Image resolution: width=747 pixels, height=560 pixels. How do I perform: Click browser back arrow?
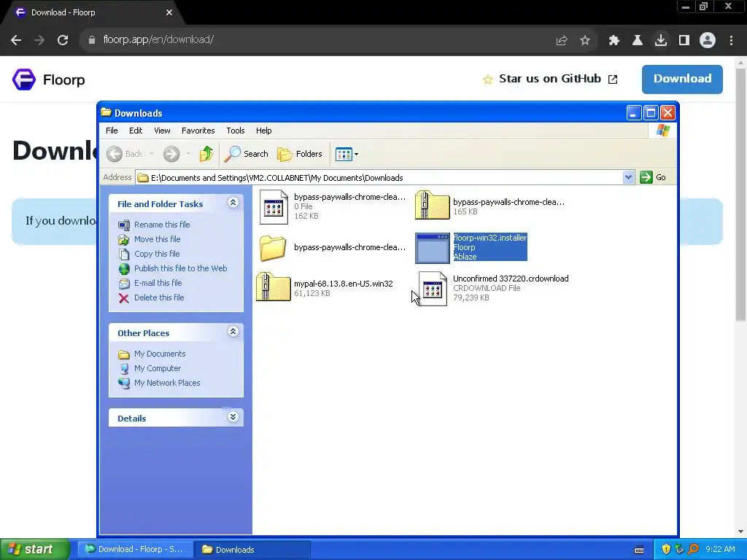[x=16, y=40]
